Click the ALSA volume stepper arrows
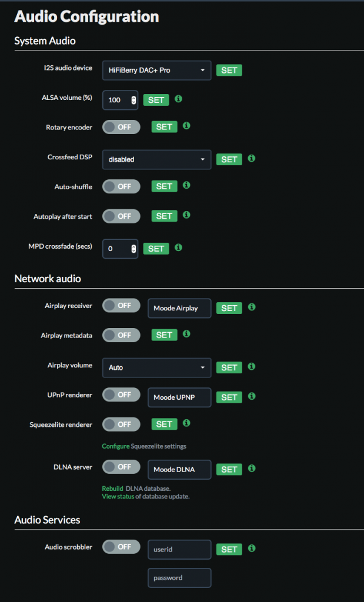Viewport: 364px width, 602px height. [133, 100]
